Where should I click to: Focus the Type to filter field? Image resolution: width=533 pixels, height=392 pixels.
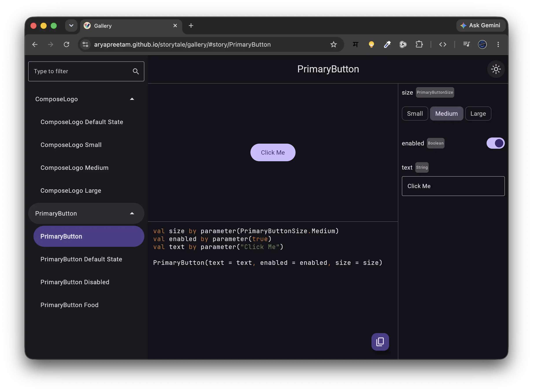coord(86,71)
